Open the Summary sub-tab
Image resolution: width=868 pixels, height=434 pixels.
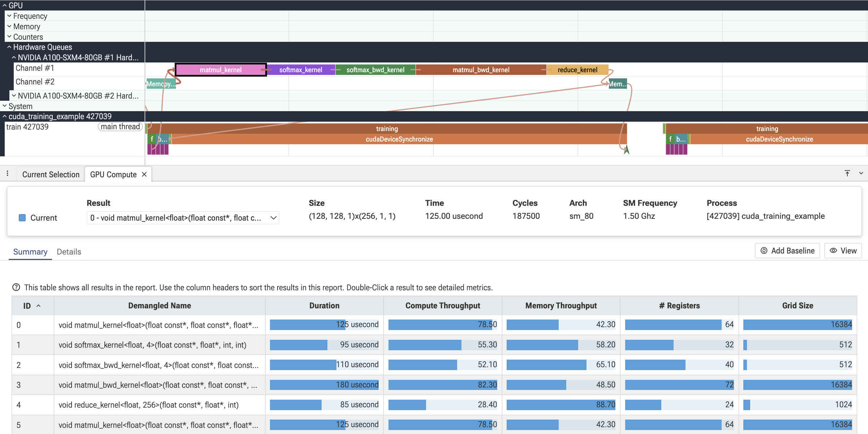[30, 252]
